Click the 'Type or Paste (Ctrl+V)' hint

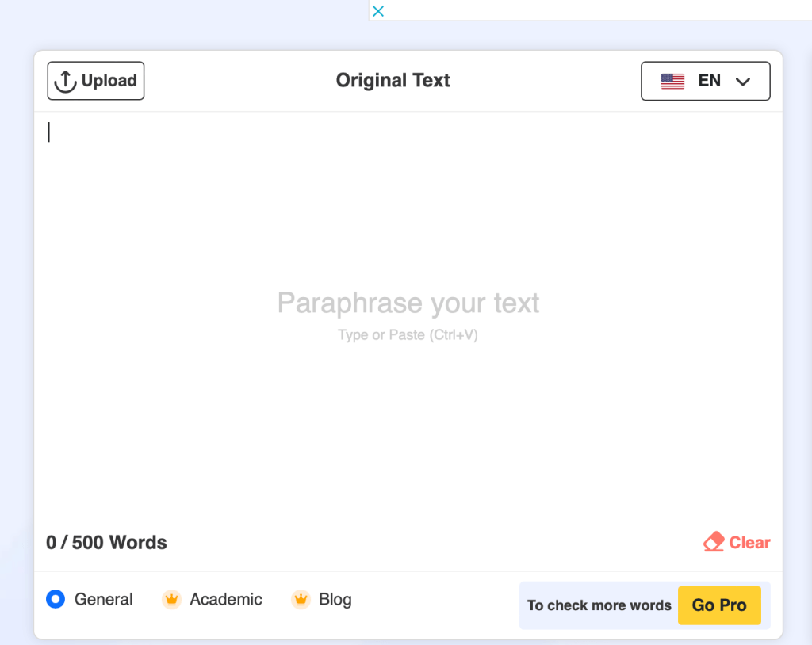(408, 335)
